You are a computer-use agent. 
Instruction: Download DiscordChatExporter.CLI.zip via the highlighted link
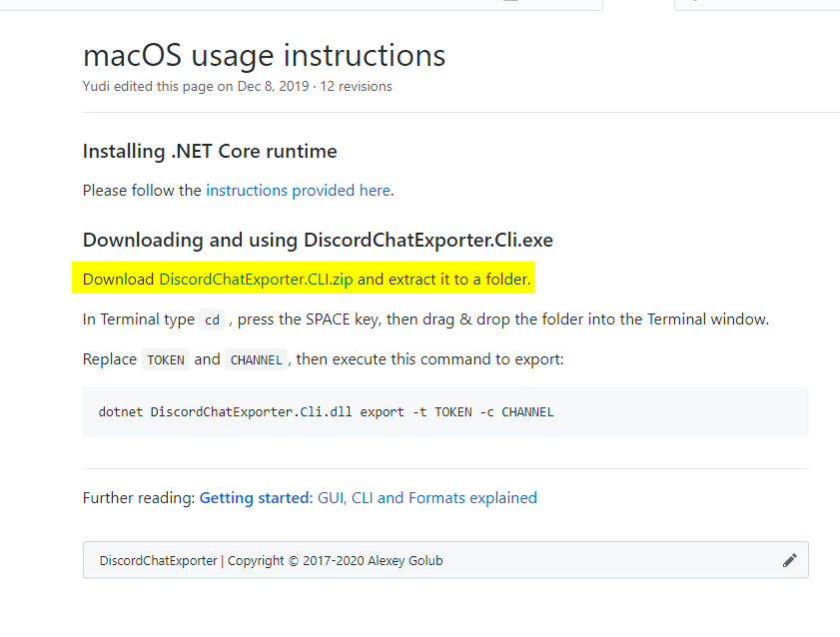(x=256, y=280)
